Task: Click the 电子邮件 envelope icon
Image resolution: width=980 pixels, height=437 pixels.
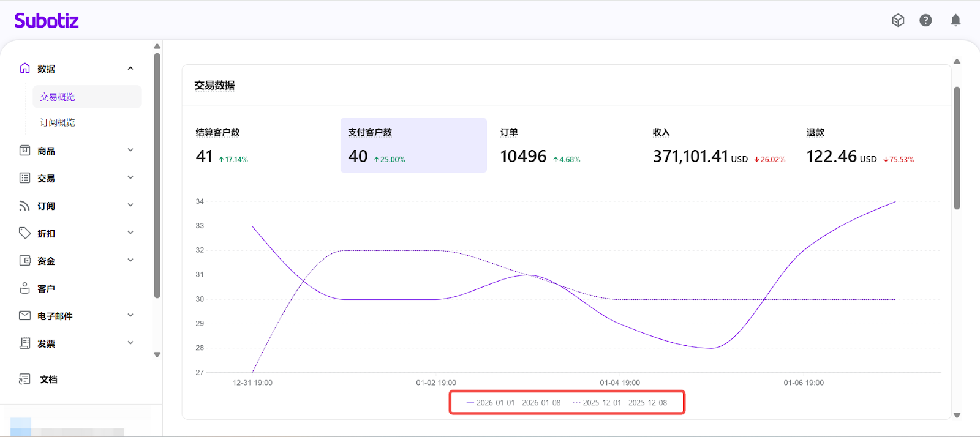Action: pyautogui.click(x=24, y=316)
